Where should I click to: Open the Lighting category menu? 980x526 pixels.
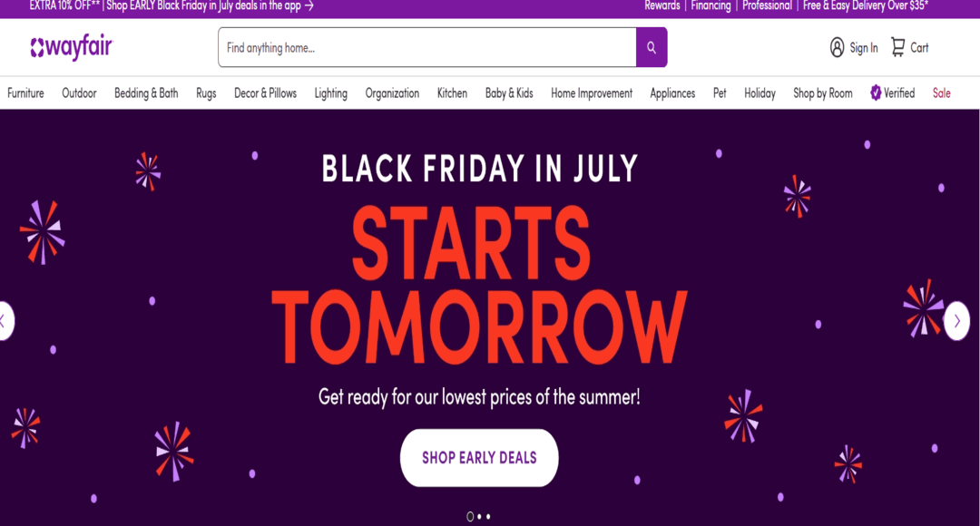[x=331, y=93]
